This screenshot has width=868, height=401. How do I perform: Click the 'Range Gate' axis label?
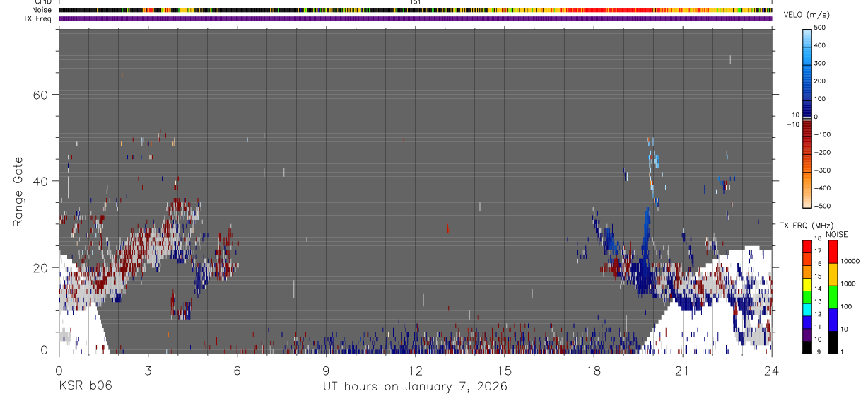click(x=19, y=192)
